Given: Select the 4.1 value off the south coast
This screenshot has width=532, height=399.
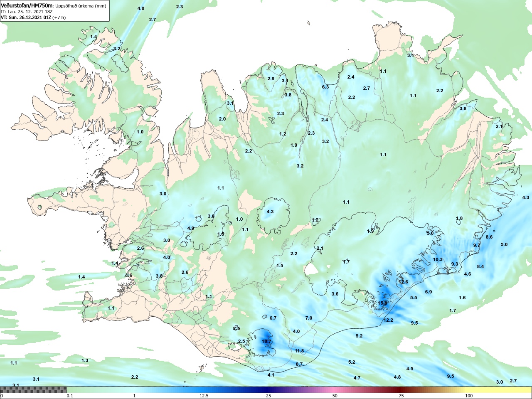Looking at the screenshot, I should tap(271, 375).
